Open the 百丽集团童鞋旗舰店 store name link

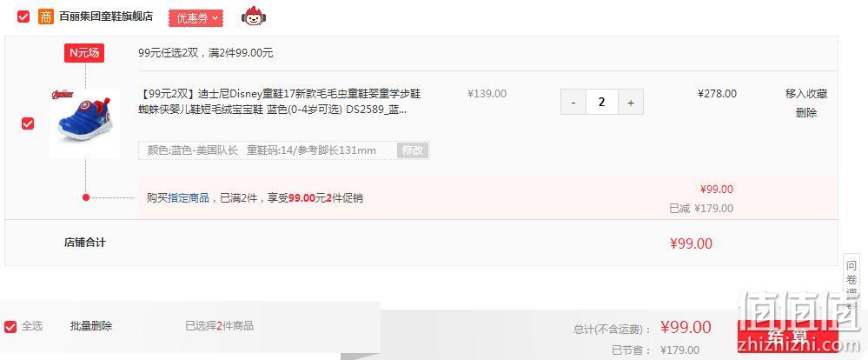pos(106,17)
